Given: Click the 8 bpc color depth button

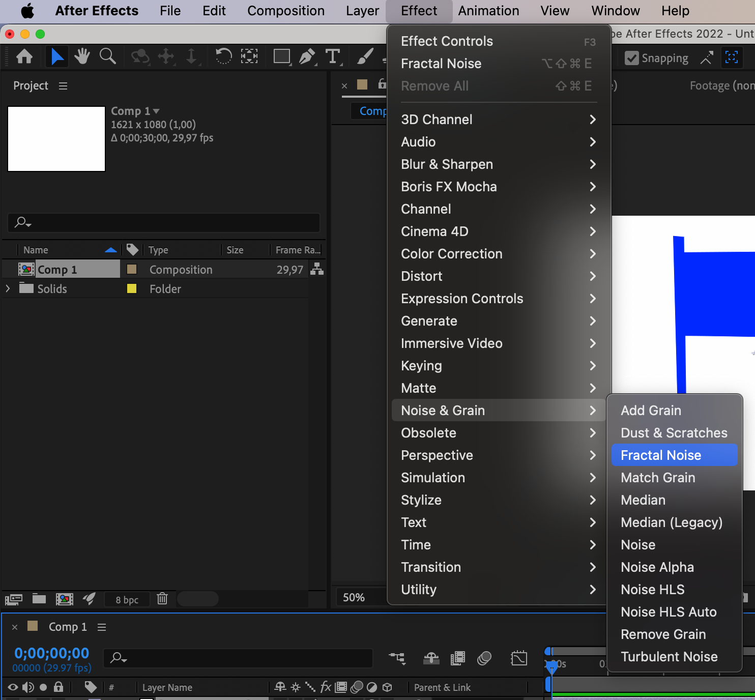Looking at the screenshot, I should click(127, 599).
